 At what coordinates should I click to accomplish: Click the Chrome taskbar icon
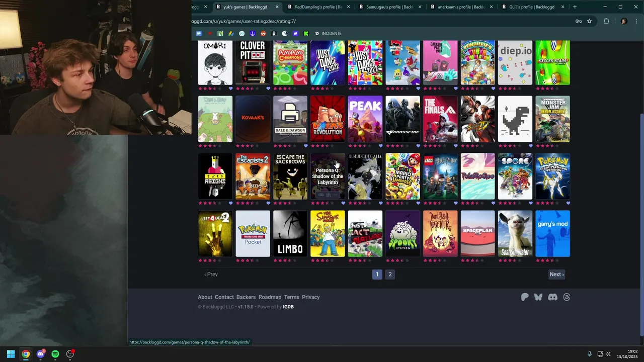[x=26, y=354]
